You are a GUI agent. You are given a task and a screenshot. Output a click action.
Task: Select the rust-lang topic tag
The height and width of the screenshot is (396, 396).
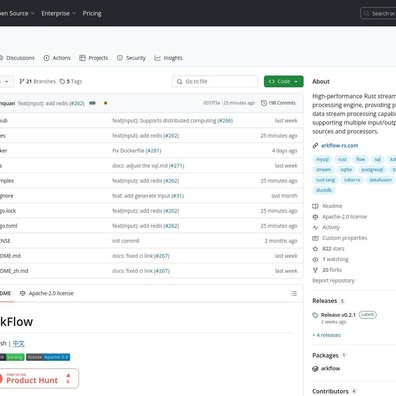[x=325, y=180]
